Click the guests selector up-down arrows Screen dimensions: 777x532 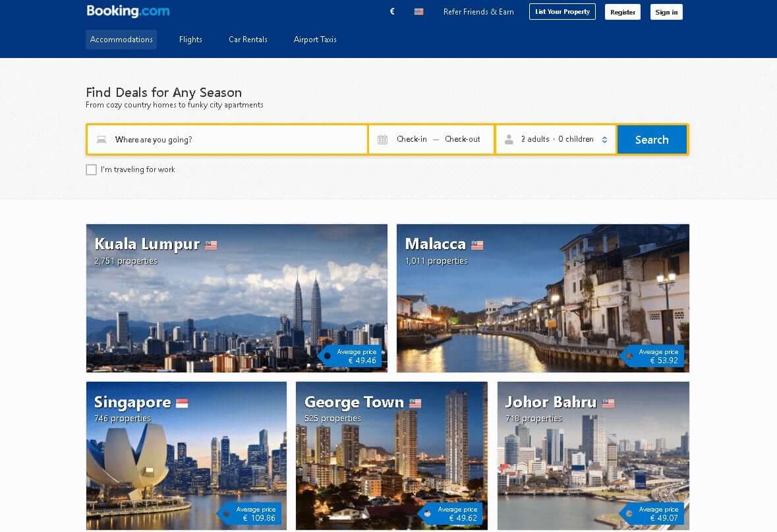[x=604, y=140]
